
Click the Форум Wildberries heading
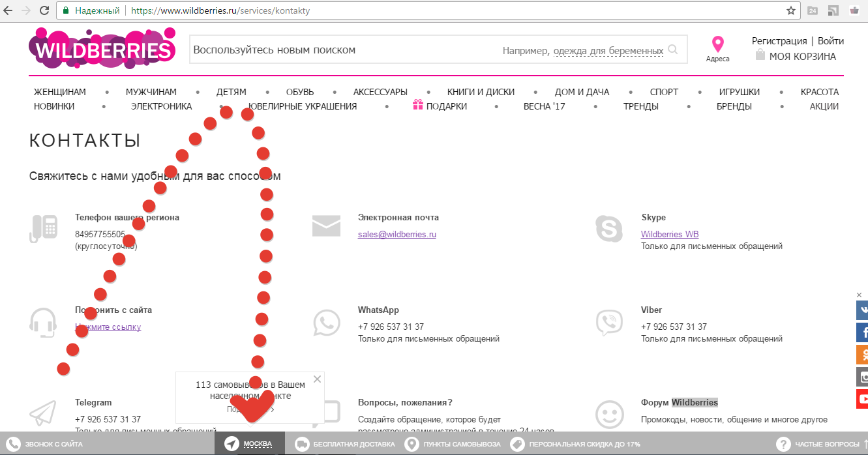click(x=680, y=403)
